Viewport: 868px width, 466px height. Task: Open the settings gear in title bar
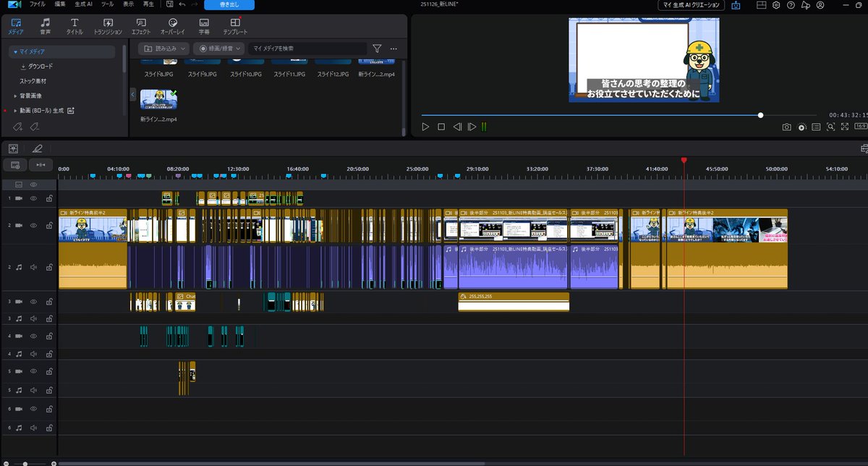tap(775, 5)
